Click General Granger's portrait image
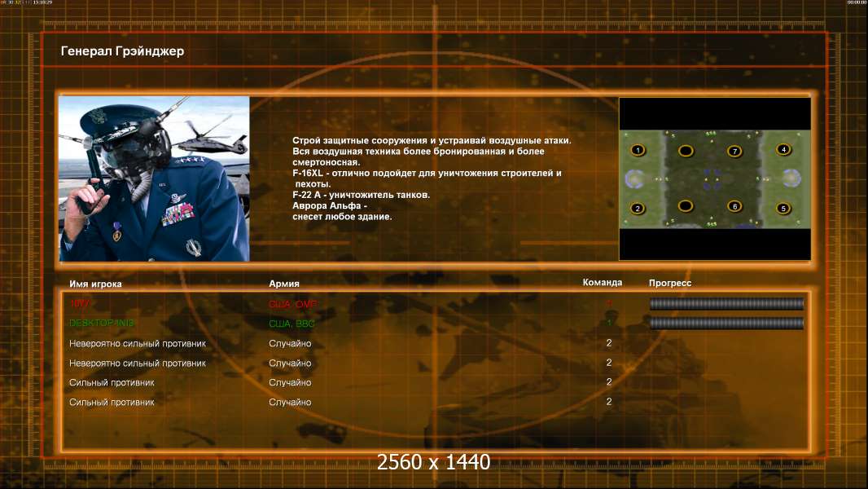The width and height of the screenshot is (868, 489). coord(155,178)
